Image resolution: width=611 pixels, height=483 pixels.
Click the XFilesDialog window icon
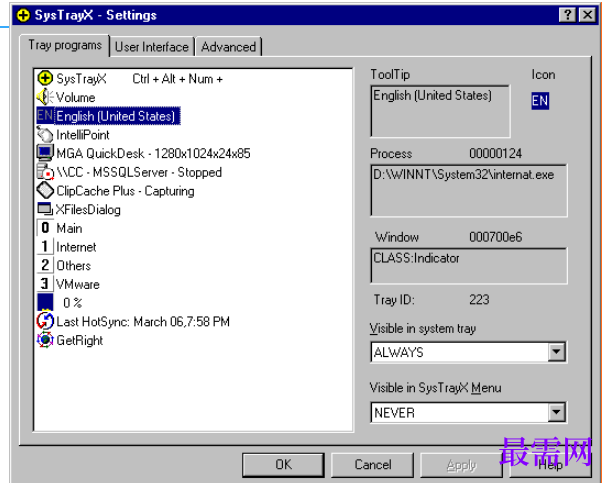(45, 209)
